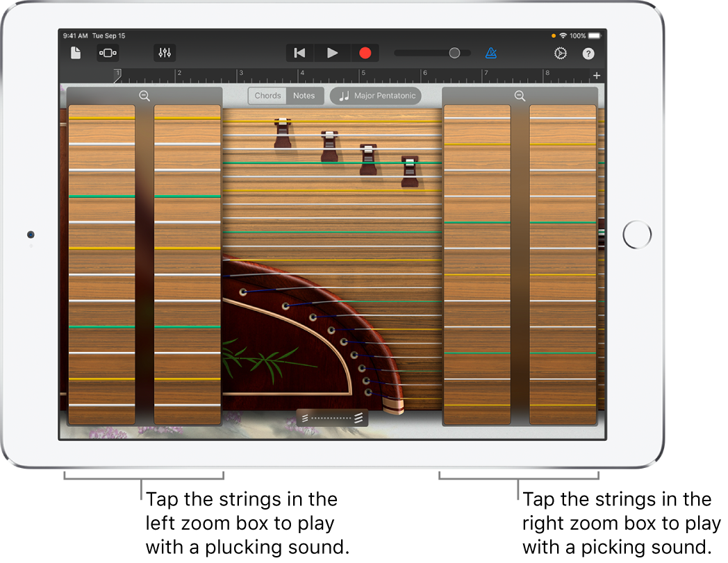Open the My Songs browser

point(76,52)
